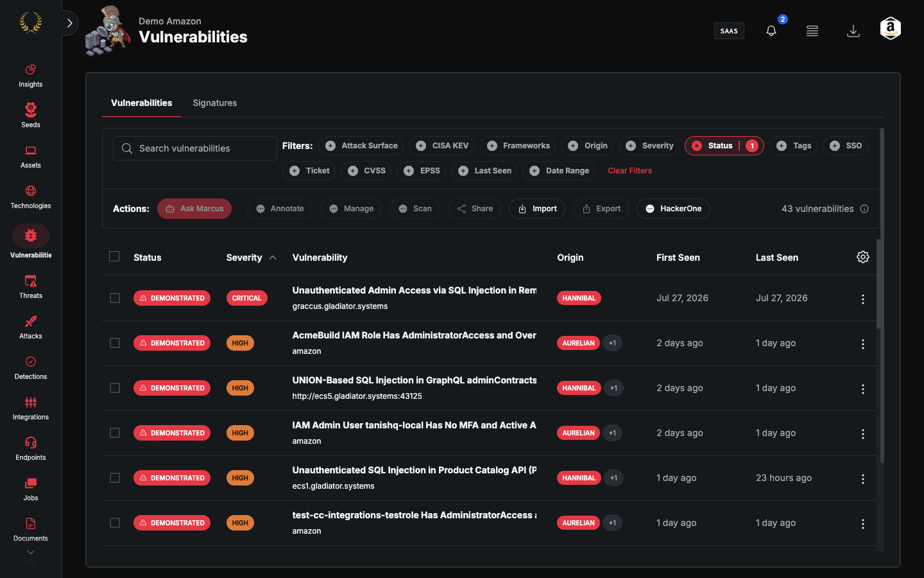Open row menu for test-cc-integrations-testrole row
Viewport: 924px width, 578px height.
click(x=863, y=524)
